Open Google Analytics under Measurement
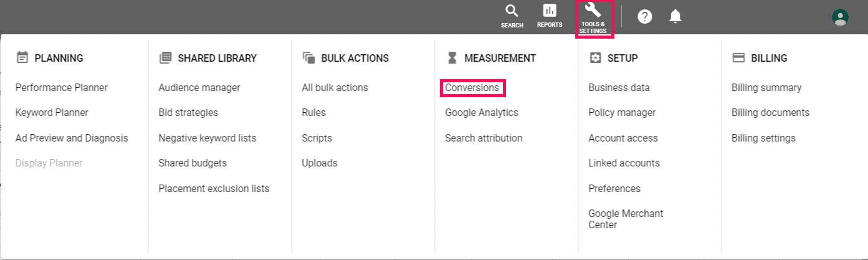The width and height of the screenshot is (868, 260). click(482, 113)
